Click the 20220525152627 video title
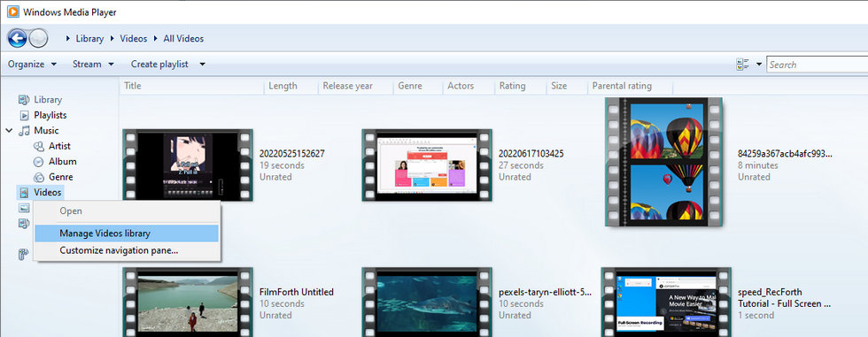This screenshot has width=868, height=337. coord(291,154)
